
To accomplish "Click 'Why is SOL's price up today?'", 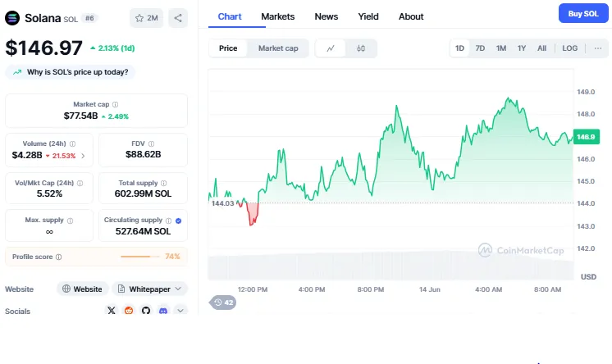I will coord(71,72).
